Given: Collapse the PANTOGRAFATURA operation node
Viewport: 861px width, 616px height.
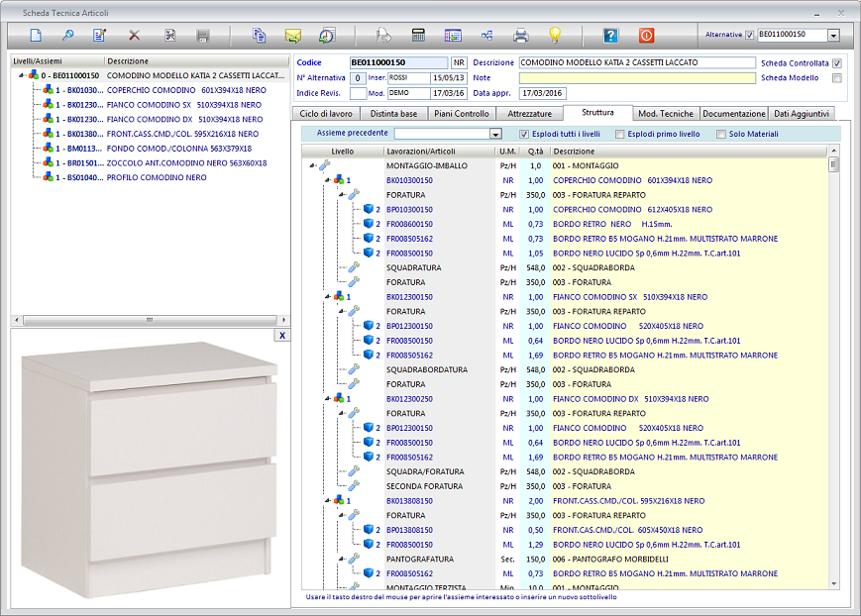Looking at the screenshot, I should [x=342, y=559].
